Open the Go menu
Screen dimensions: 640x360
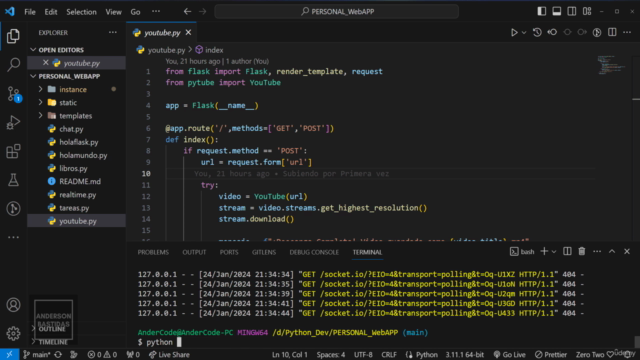point(135,12)
